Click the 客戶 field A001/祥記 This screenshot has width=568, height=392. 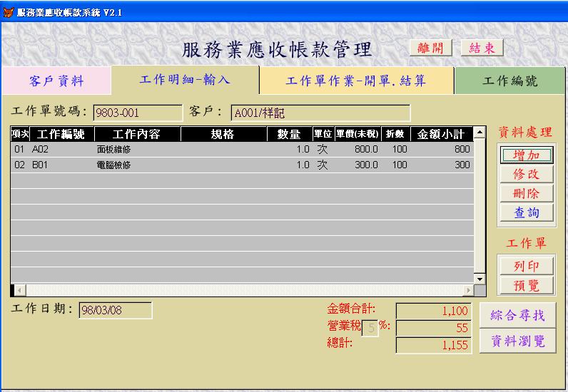[x=320, y=113]
